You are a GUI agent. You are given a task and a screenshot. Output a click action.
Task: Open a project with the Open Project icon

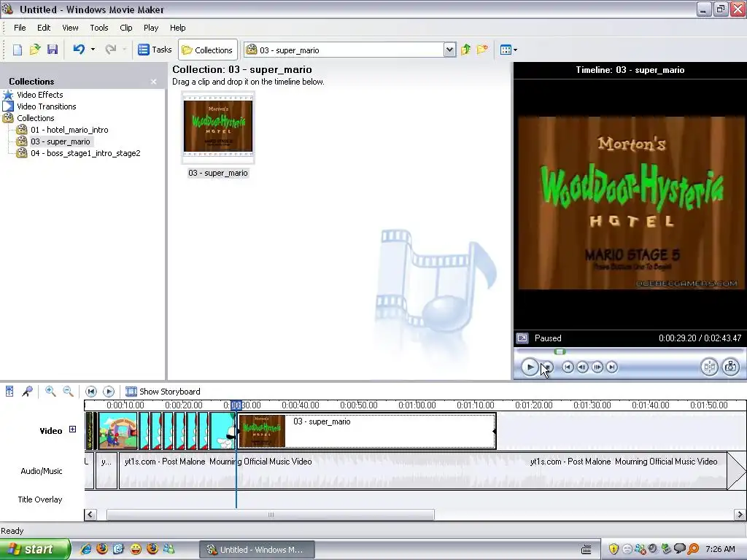point(35,50)
